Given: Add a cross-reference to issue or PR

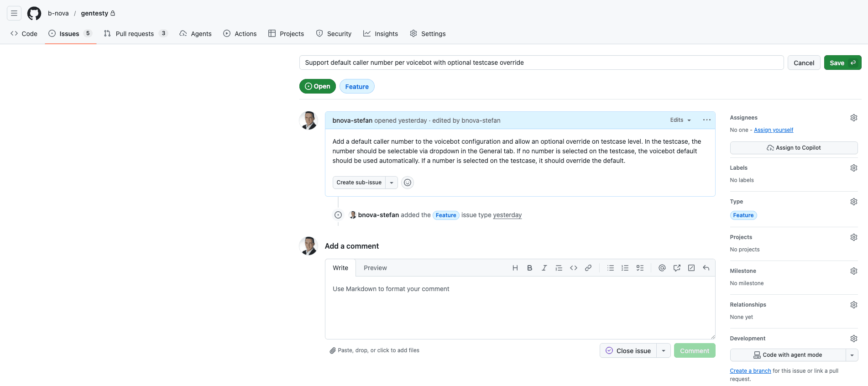Looking at the screenshot, I should coord(677,268).
